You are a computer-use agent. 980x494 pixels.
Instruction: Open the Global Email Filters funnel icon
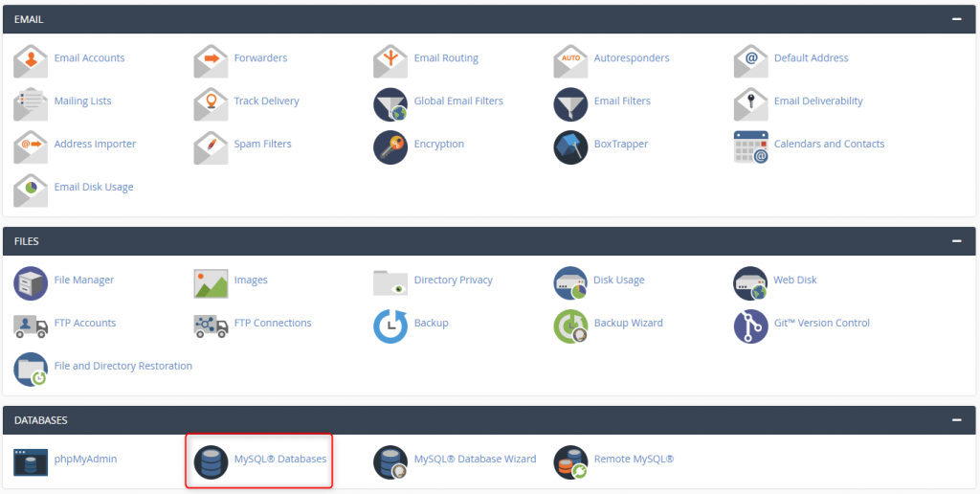[x=390, y=103]
